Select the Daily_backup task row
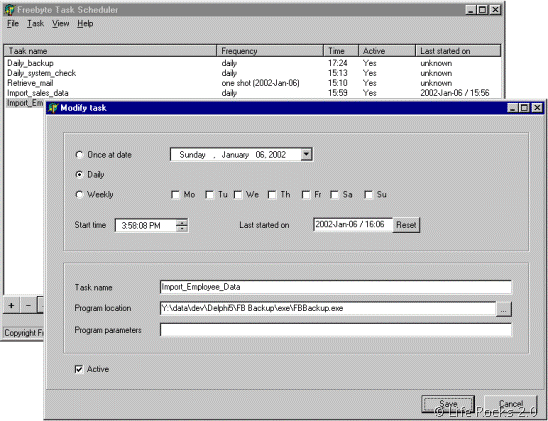Viewport: 548px width, 421px height. (253, 63)
